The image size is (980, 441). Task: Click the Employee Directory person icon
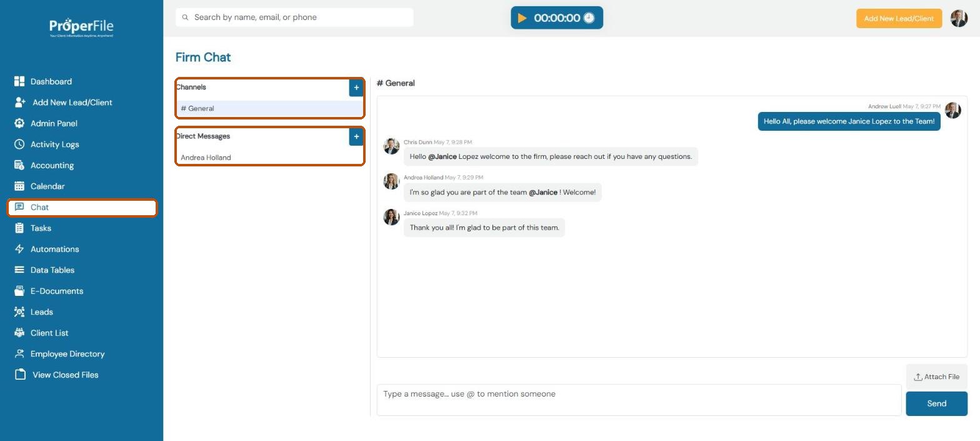(19, 353)
